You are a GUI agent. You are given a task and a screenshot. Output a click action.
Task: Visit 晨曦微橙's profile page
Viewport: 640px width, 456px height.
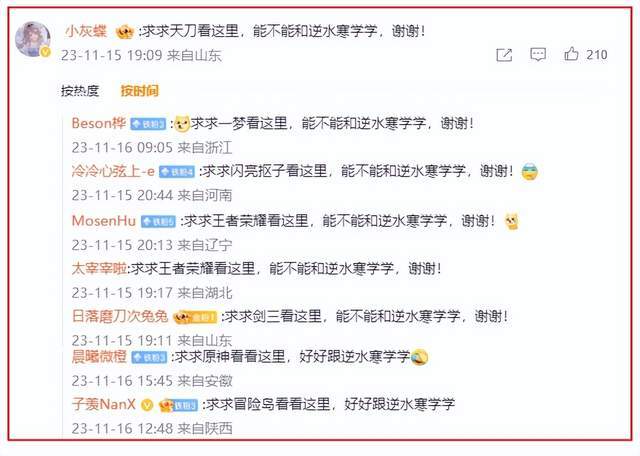(x=99, y=356)
